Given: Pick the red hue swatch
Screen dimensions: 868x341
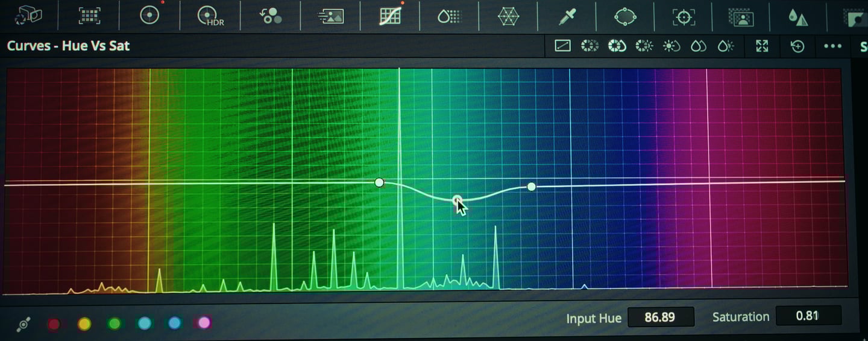Looking at the screenshot, I should tap(54, 325).
